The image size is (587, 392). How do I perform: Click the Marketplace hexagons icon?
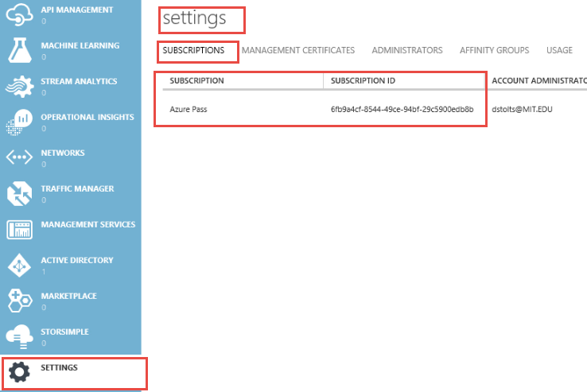pos(19,301)
